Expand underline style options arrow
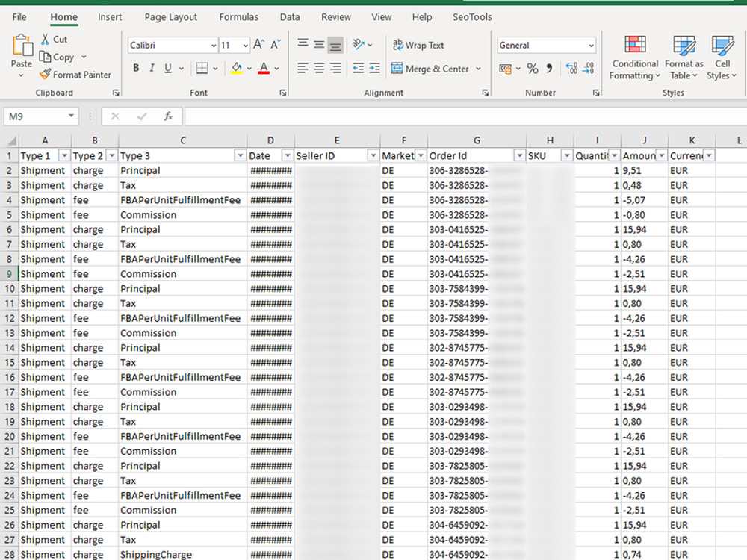Image resolution: width=747 pixels, height=560 pixels. tap(181, 69)
